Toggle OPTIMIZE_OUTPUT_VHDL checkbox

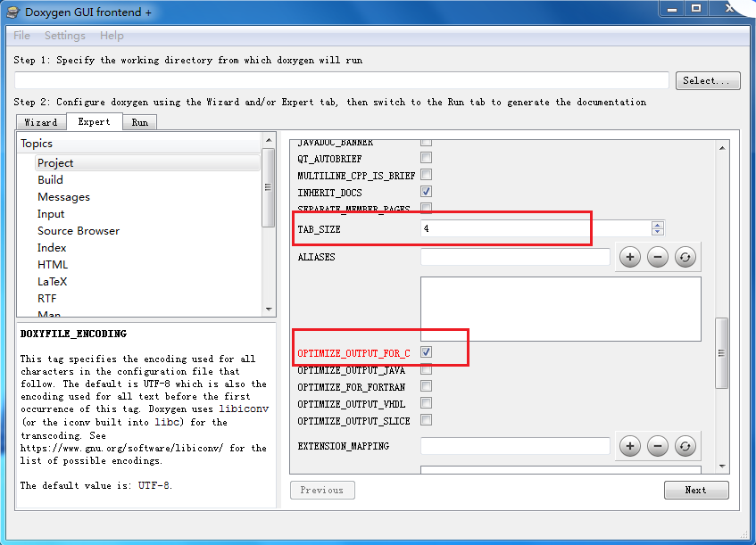pos(427,403)
